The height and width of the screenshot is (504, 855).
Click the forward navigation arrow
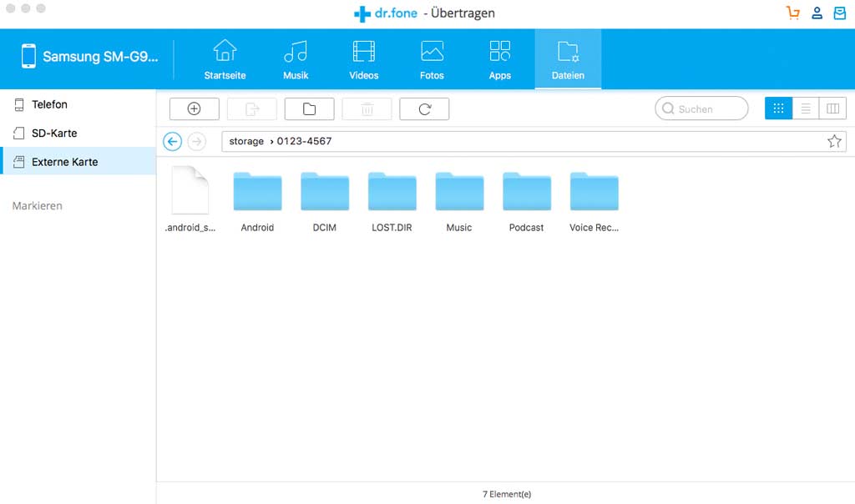pyautogui.click(x=196, y=141)
